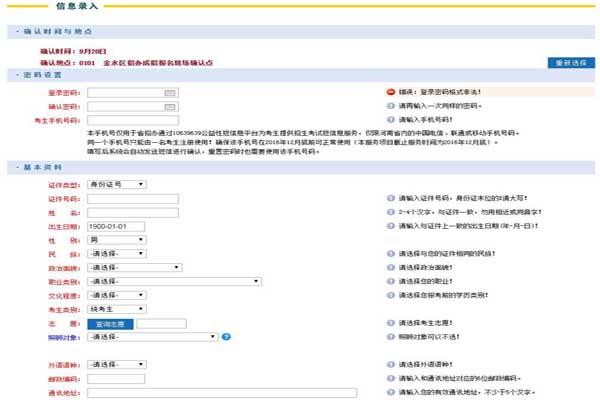Open the 考生类别 dropdown showing 统考生
The image size is (600, 400).
(116, 310)
